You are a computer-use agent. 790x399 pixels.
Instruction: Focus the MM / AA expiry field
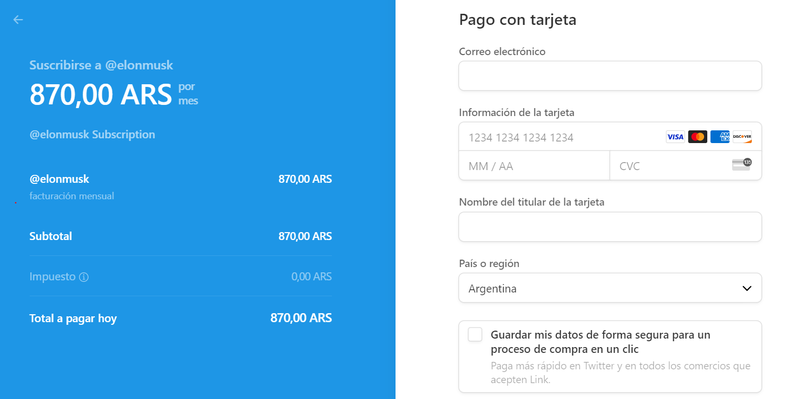(534, 166)
